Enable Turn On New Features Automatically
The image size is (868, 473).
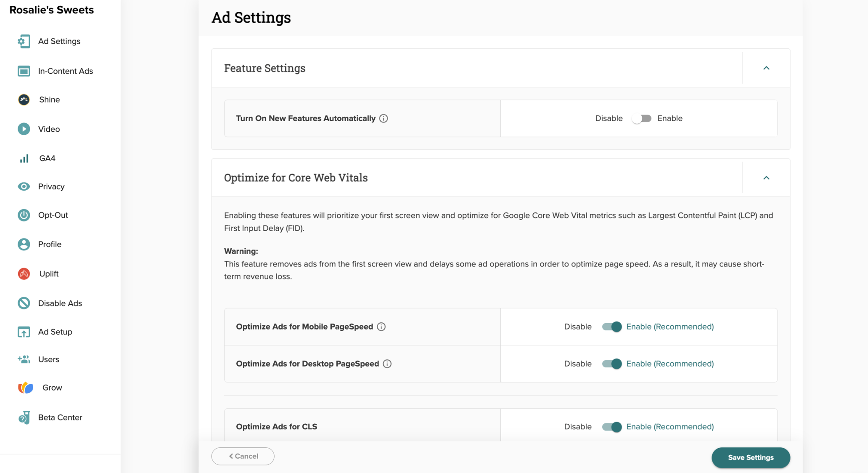point(642,118)
